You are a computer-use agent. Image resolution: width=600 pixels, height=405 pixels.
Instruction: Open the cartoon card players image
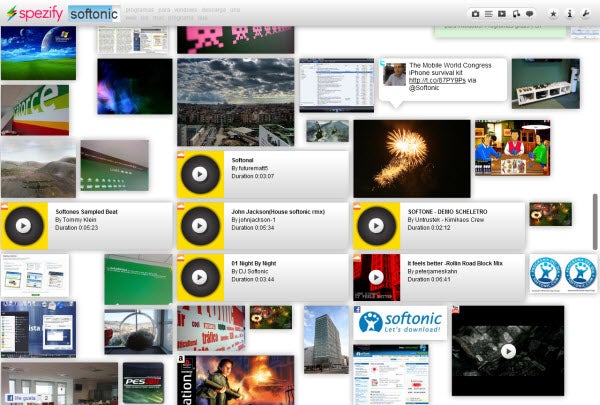point(513,148)
